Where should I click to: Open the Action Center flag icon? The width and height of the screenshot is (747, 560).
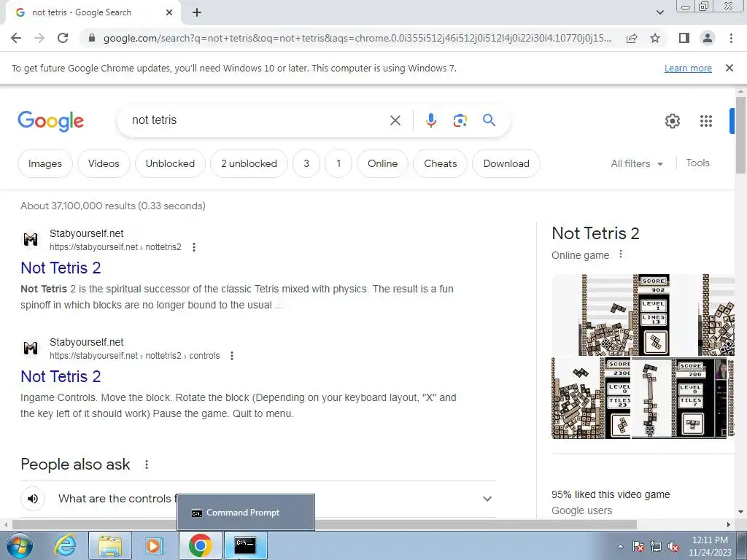pyautogui.click(x=638, y=547)
